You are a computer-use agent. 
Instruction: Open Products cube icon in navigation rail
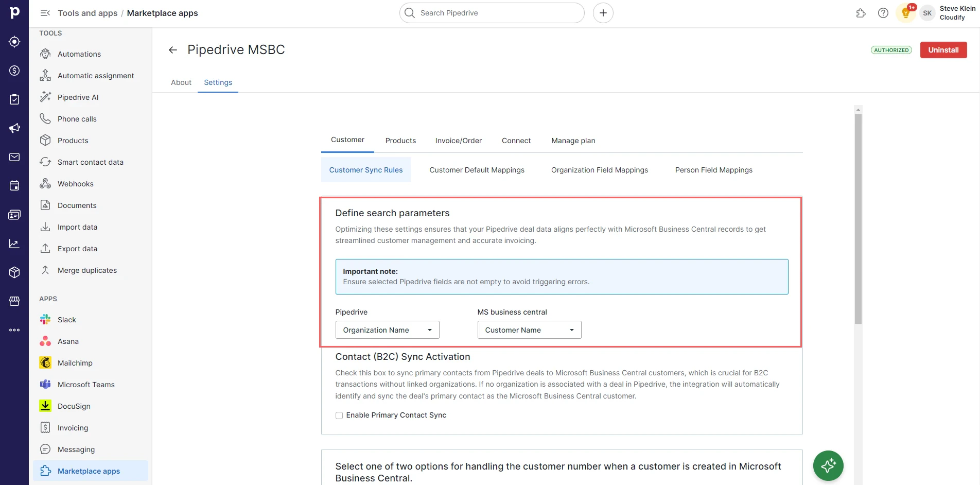tap(14, 272)
